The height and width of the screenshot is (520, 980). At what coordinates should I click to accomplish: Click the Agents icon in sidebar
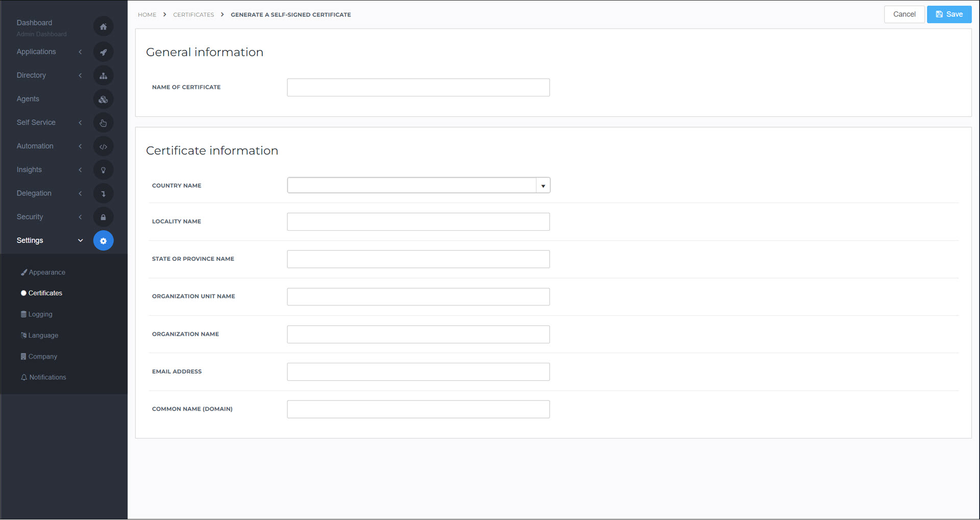coord(103,100)
